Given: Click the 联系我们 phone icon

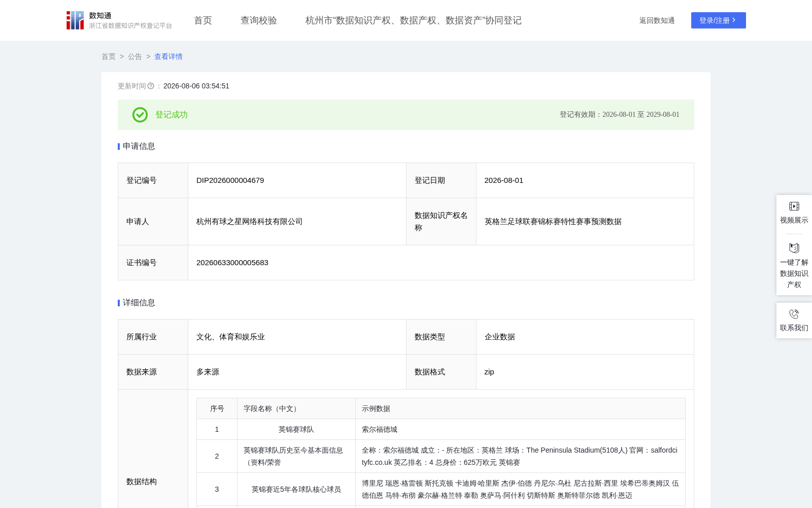Looking at the screenshot, I should click(794, 314).
